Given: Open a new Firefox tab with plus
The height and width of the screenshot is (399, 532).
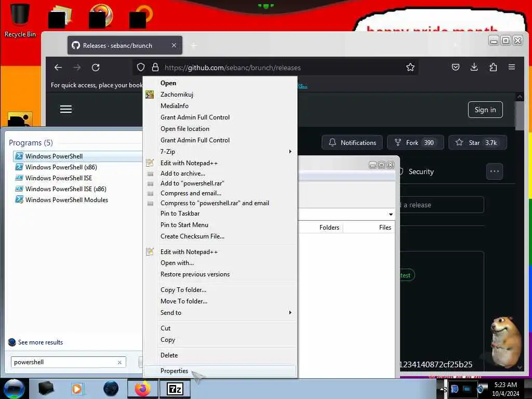Looking at the screenshot, I should pyautogui.click(x=194, y=45).
